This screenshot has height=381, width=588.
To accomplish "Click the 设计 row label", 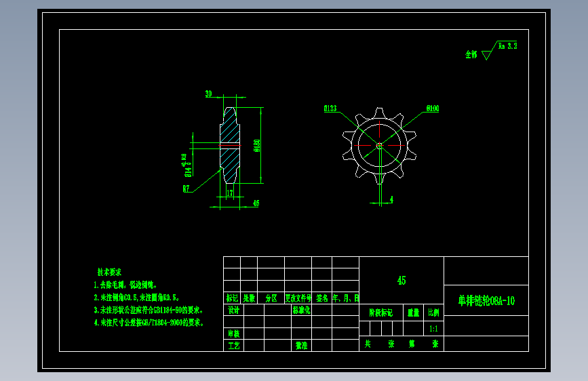I will pos(233,310).
